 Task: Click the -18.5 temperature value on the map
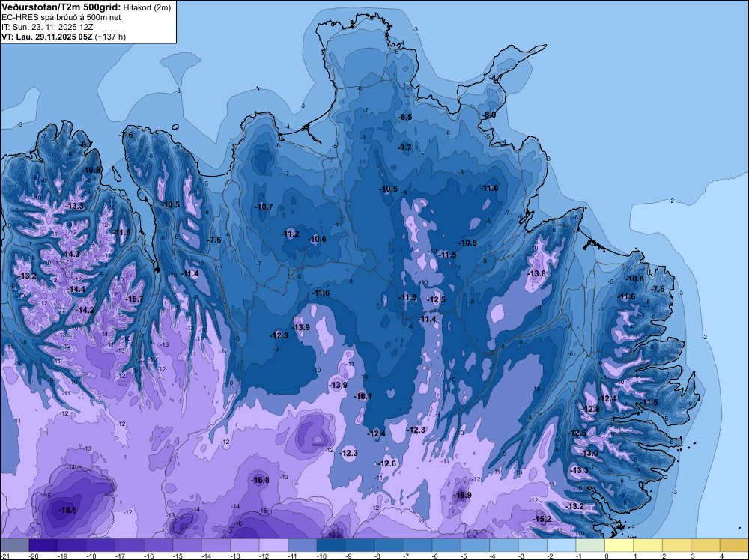coord(67,510)
